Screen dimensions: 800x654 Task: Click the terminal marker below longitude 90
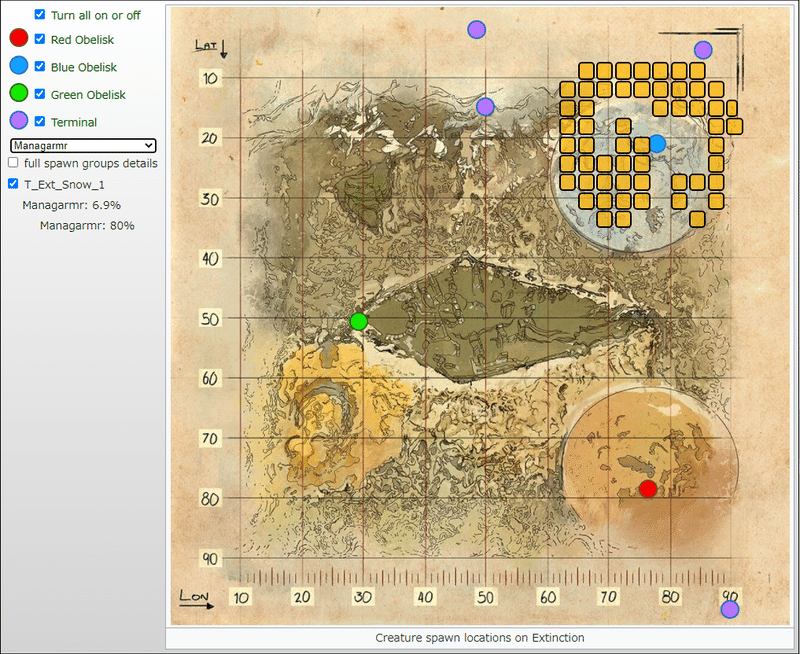[730, 609]
